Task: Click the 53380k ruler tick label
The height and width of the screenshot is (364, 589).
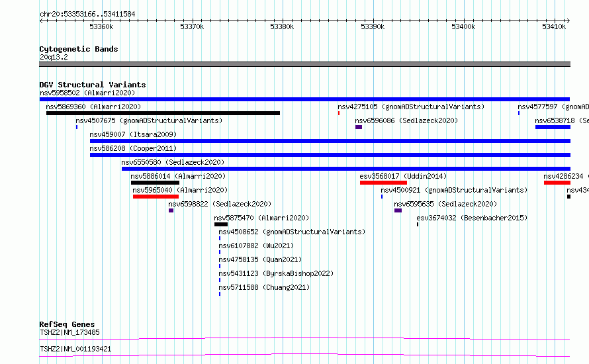Action: [282, 26]
